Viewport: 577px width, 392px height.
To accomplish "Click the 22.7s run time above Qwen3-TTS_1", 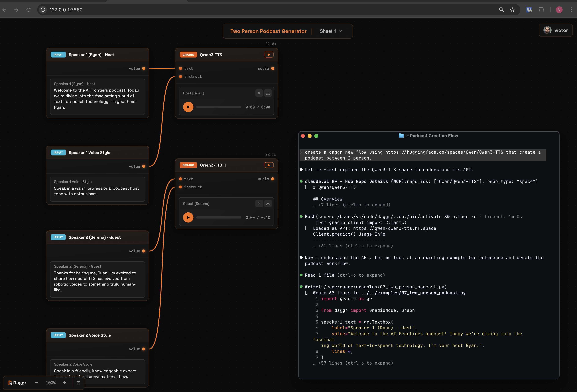I will (x=271, y=154).
